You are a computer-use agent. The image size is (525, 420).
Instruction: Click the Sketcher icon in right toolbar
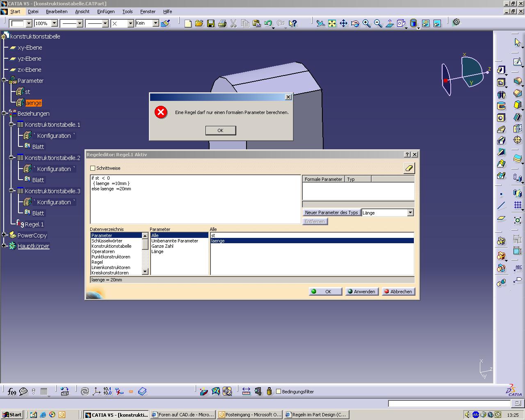[517, 62]
